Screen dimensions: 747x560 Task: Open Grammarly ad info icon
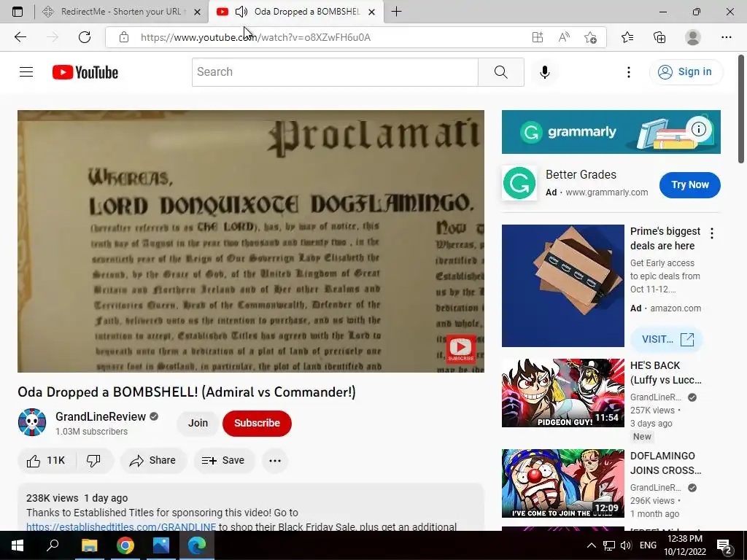pyautogui.click(x=698, y=128)
